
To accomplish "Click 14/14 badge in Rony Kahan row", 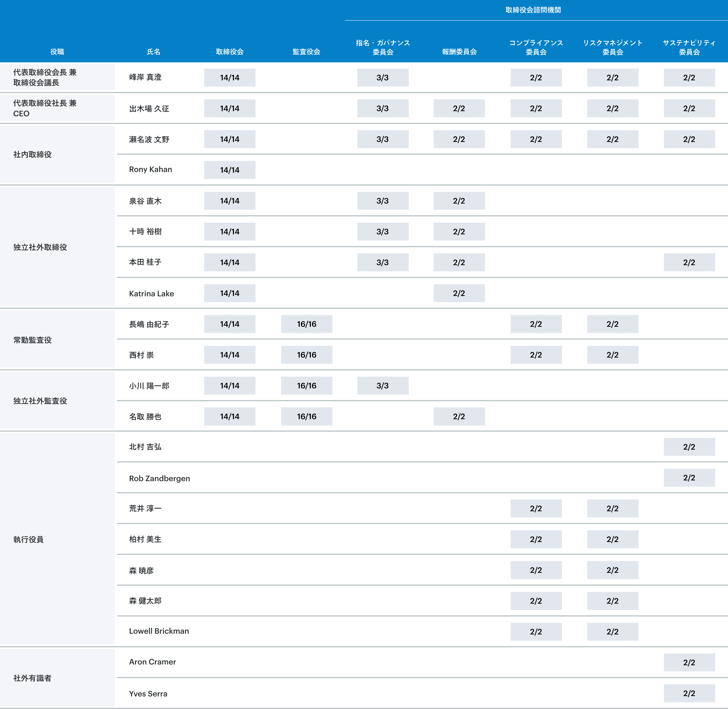I will pos(230,170).
